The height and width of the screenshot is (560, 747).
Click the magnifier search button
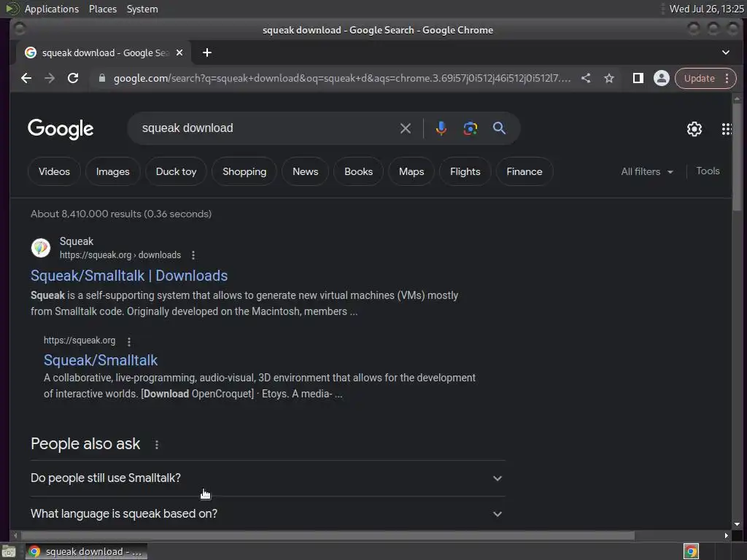coord(499,128)
